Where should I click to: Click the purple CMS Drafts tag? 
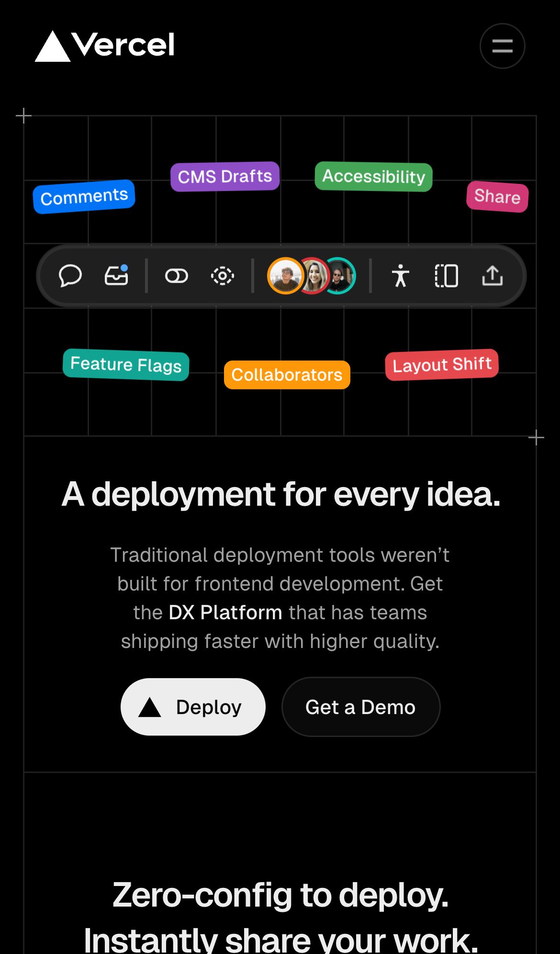pyautogui.click(x=225, y=177)
